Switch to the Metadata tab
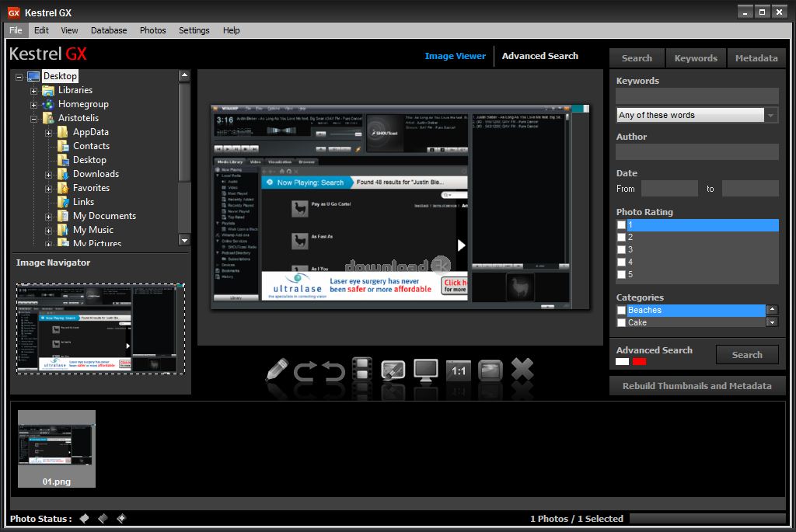This screenshot has height=532, width=796. point(756,58)
